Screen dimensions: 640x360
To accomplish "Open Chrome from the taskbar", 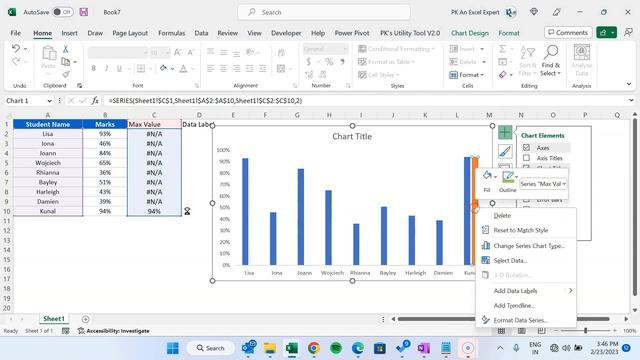I will [x=313, y=348].
